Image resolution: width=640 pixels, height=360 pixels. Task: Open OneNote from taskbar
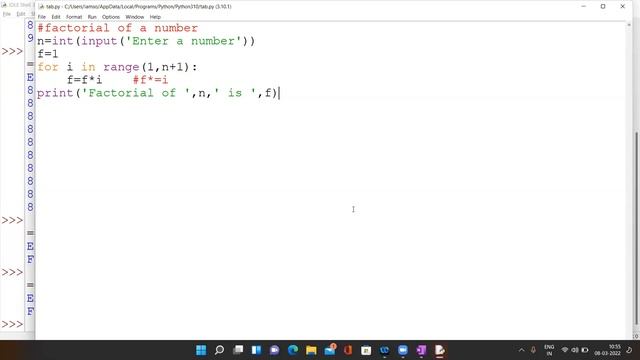421,350
